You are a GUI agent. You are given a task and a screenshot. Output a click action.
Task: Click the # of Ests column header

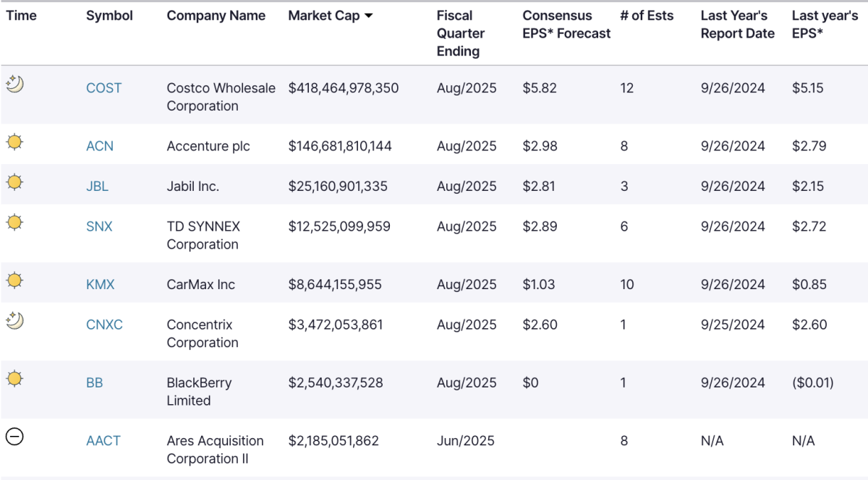(648, 16)
